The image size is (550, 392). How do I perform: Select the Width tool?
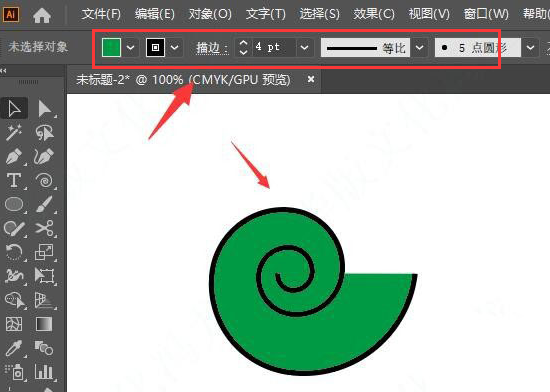tap(14, 276)
